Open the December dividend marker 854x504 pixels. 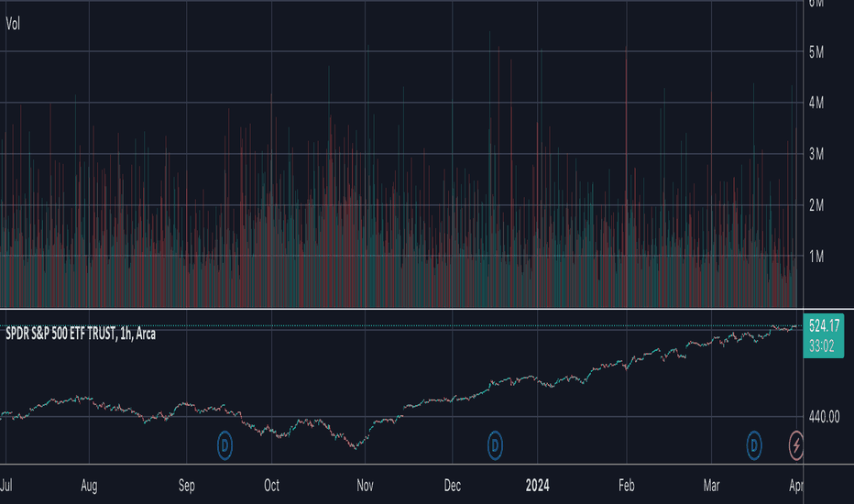pos(495,445)
